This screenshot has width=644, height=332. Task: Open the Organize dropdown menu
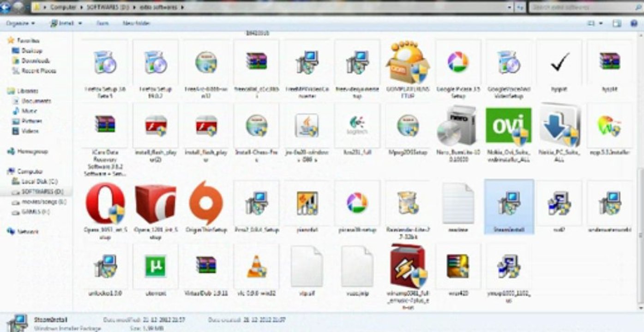click(20, 23)
